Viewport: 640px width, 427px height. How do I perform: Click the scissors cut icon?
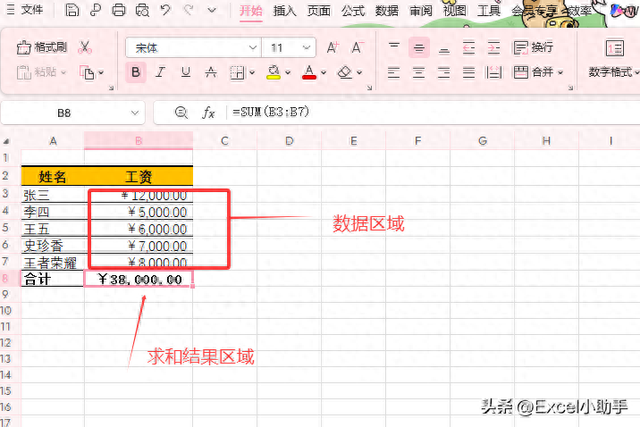coord(84,47)
